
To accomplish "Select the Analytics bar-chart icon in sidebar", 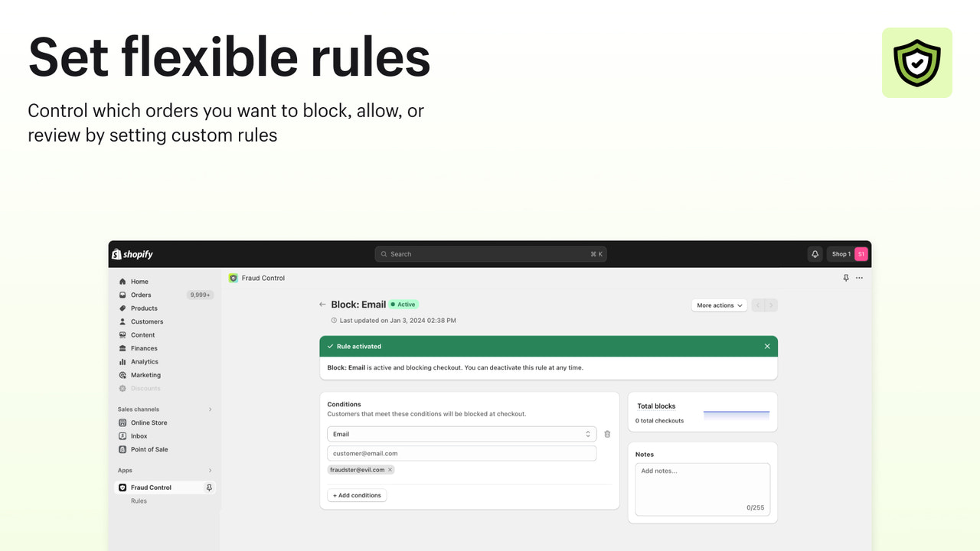I will click(x=122, y=361).
